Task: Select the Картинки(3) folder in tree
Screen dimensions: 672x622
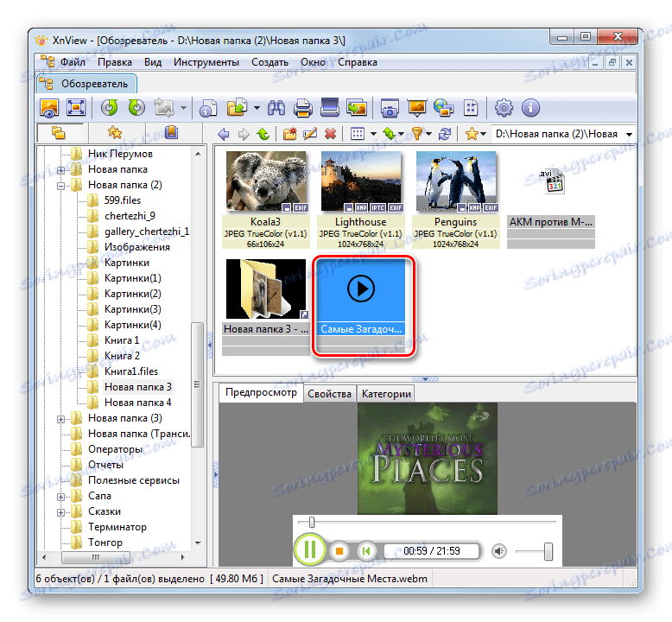Action: point(132,309)
